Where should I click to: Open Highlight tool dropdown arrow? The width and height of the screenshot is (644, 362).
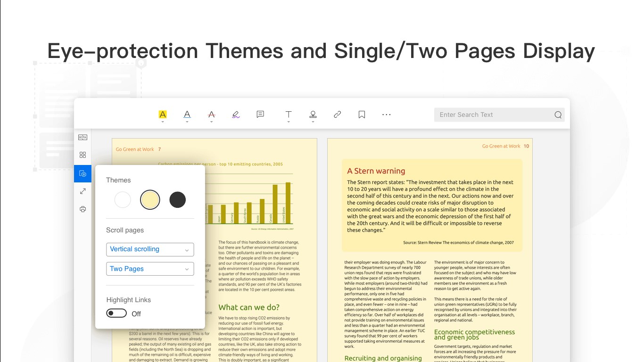pos(163,122)
